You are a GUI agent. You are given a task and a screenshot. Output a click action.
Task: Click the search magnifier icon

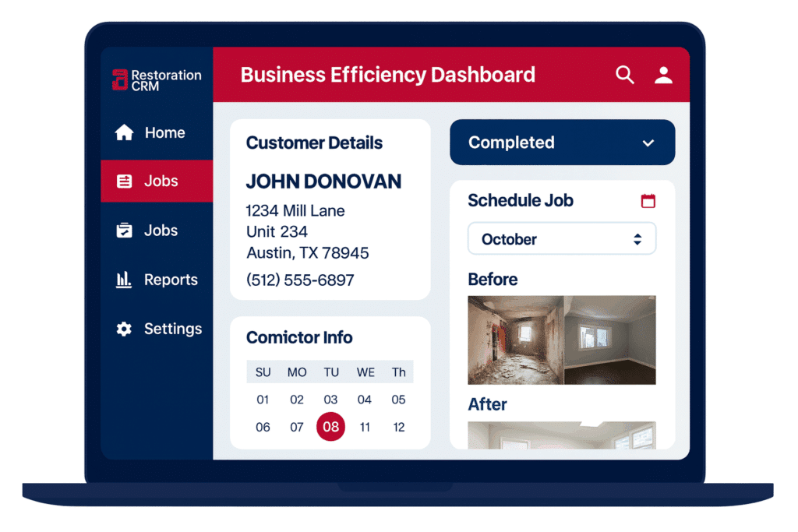(624, 75)
